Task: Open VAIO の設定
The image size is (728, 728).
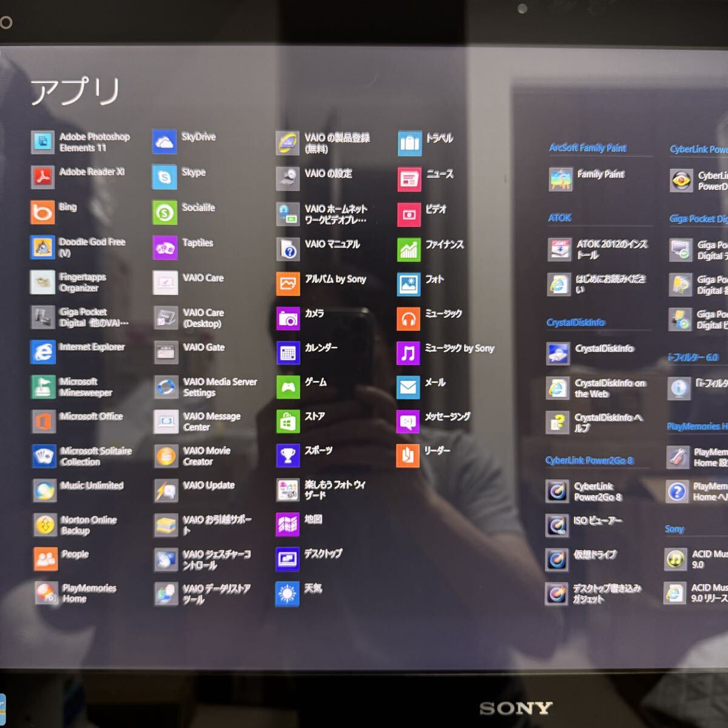Action: 314,178
